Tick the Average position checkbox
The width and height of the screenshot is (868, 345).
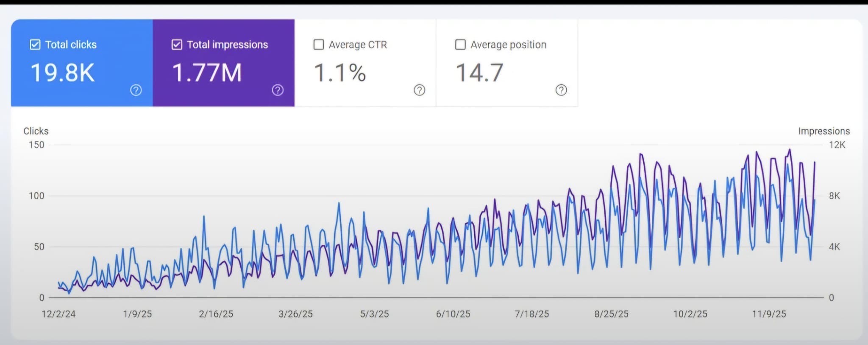point(460,45)
